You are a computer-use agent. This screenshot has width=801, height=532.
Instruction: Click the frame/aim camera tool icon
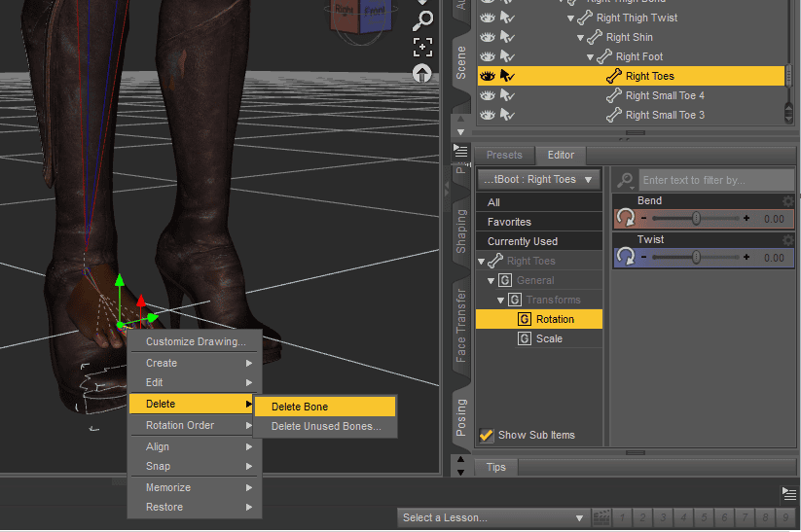(422, 47)
